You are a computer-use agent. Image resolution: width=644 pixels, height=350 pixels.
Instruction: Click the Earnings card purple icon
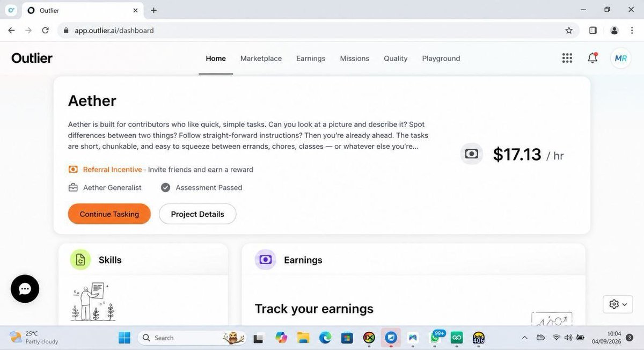click(265, 260)
